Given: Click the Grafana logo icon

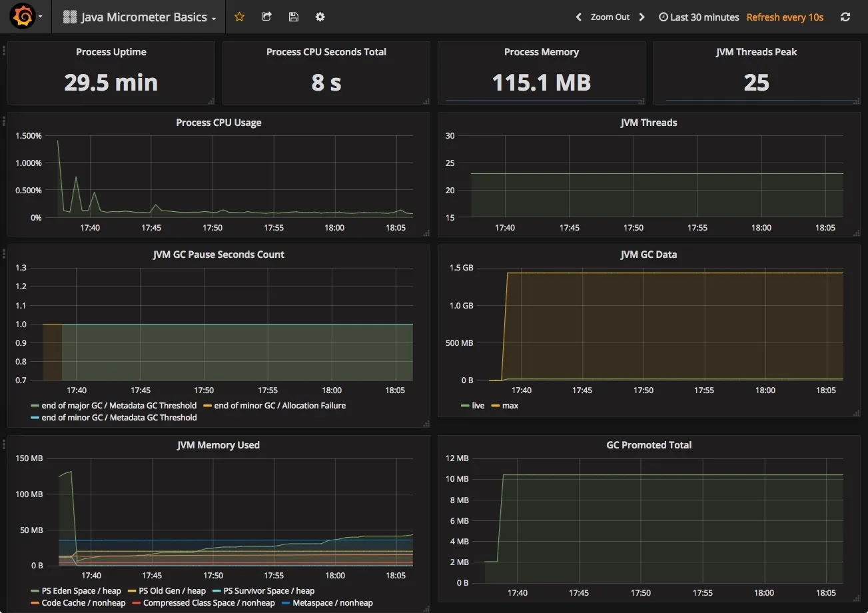Looking at the screenshot, I should click(x=21, y=16).
